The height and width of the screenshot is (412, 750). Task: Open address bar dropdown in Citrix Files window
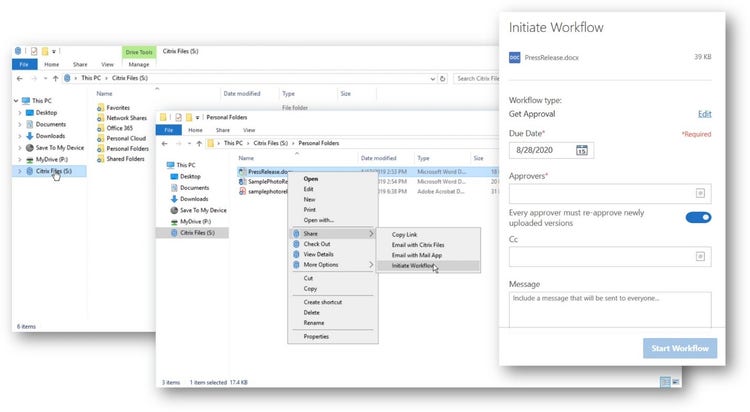point(432,78)
